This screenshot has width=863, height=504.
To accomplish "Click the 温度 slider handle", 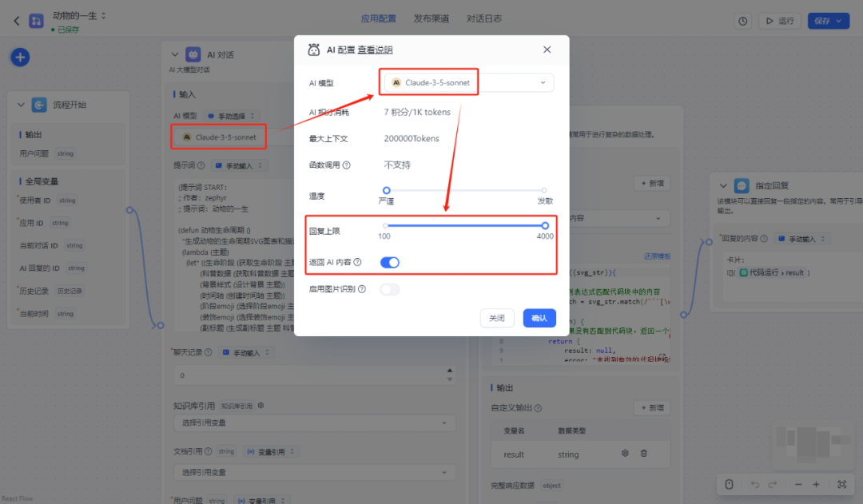I will [387, 190].
